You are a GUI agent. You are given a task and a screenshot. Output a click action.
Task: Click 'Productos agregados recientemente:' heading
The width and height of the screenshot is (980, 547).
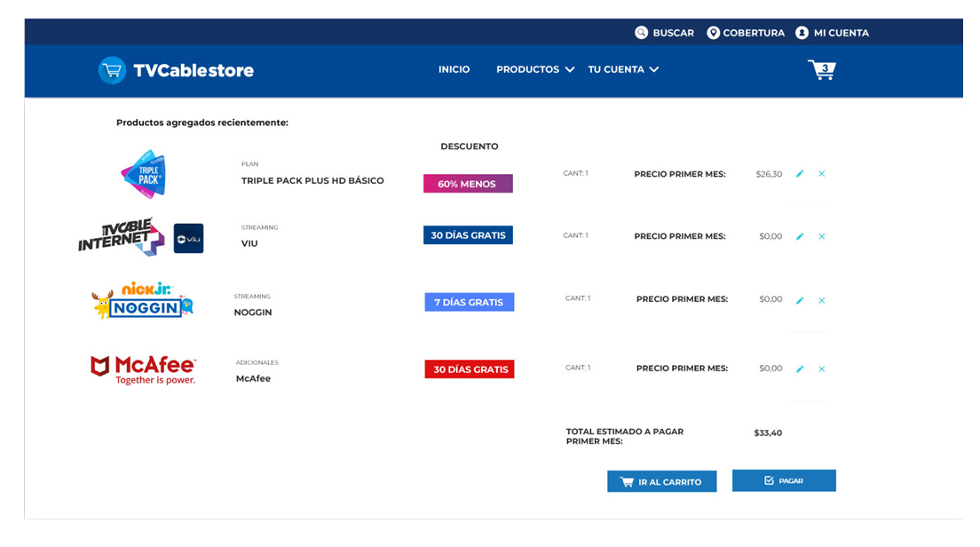[x=202, y=123]
